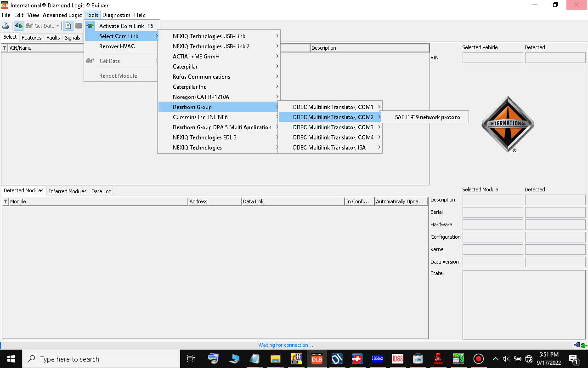
Task: Click the filter icon beside VIN/Name
Action: (x=5, y=48)
